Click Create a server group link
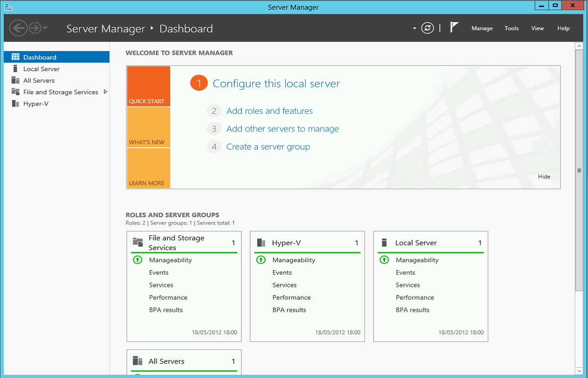 coord(268,147)
